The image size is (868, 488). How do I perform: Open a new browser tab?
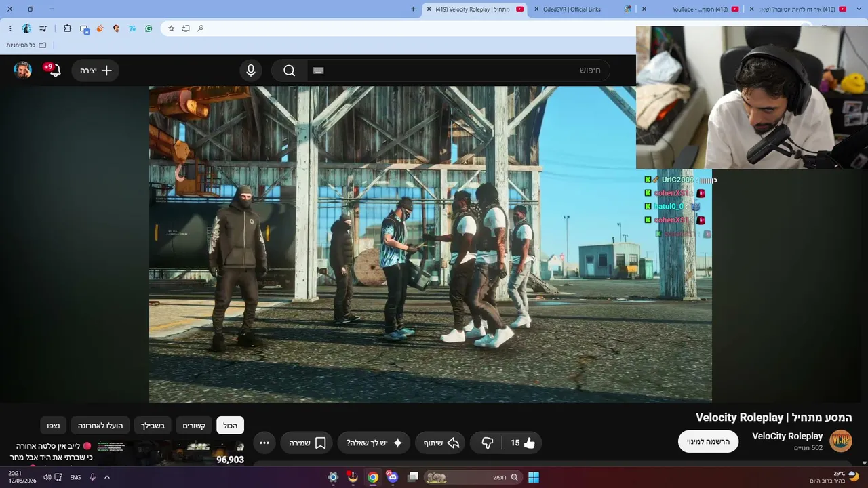[x=413, y=9]
